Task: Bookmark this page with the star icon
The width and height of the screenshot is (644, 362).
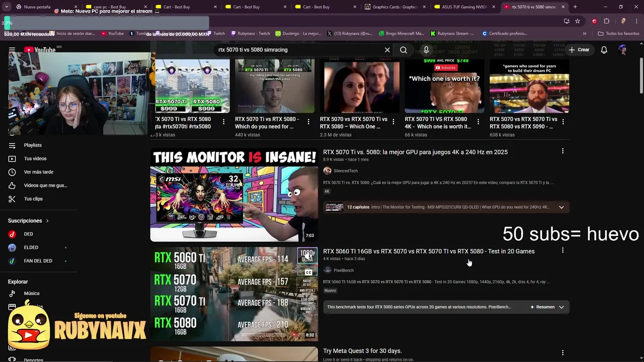Action: tap(578, 21)
